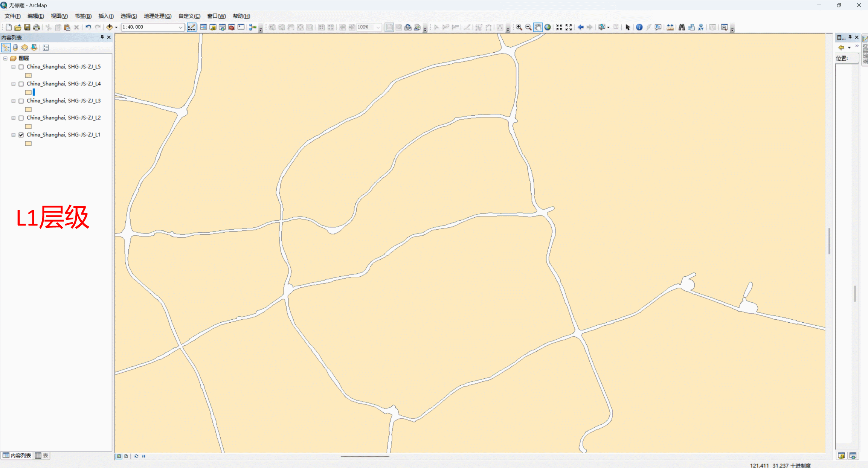Go back to previous extent

coord(580,27)
